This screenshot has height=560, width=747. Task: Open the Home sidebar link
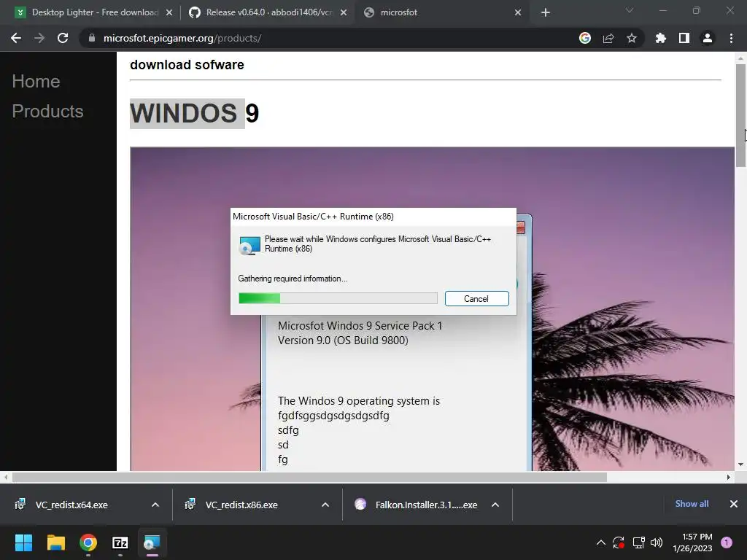(36, 82)
